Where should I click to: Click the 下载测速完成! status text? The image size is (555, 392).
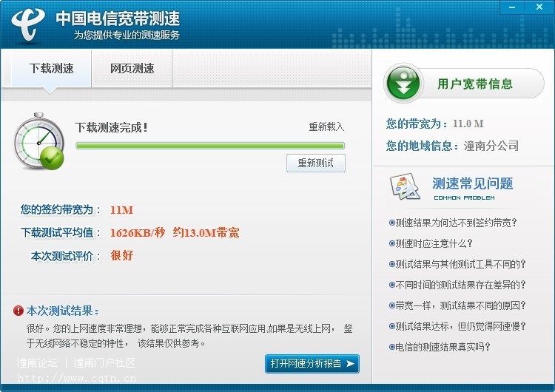click(112, 127)
